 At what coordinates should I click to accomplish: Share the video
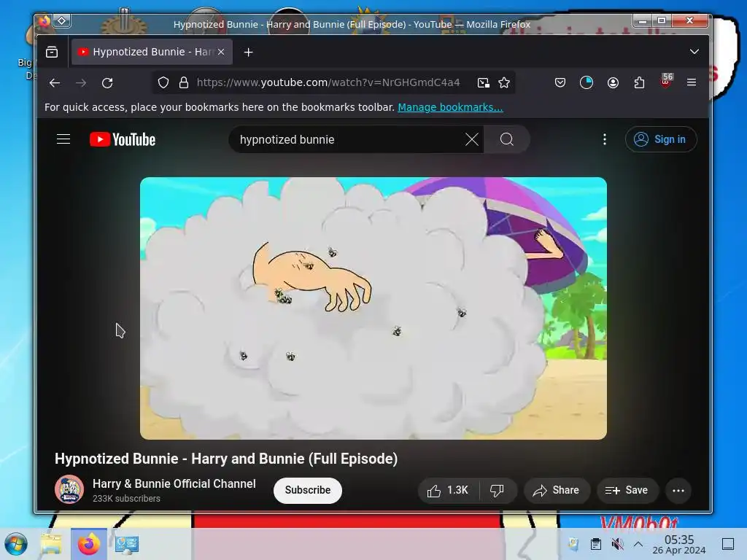coord(557,491)
